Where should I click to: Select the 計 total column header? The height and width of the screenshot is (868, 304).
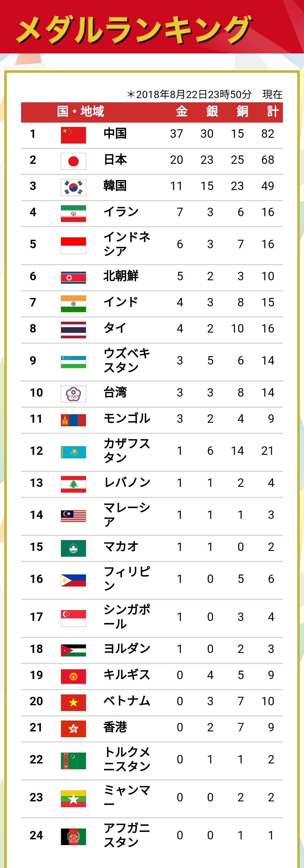pyautogui.click(x=273, y=112)
